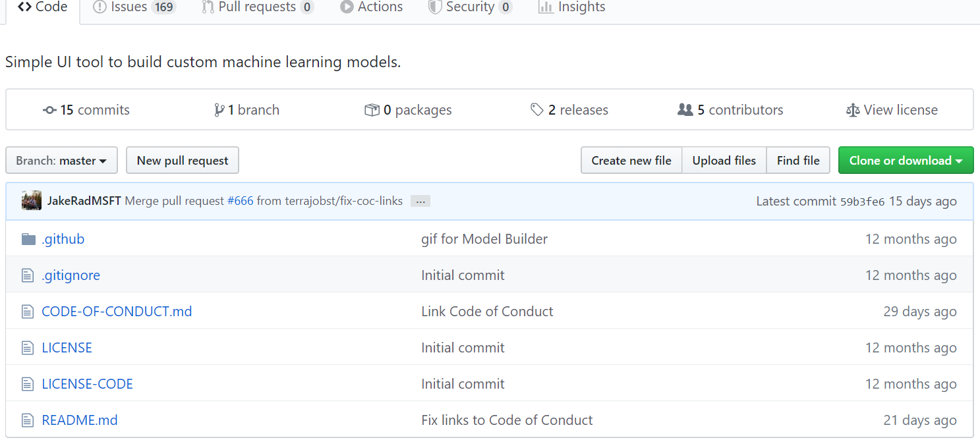
Task: Click JakeRadMSFT's avatar thumbnail
Action: tap(31, 200)
